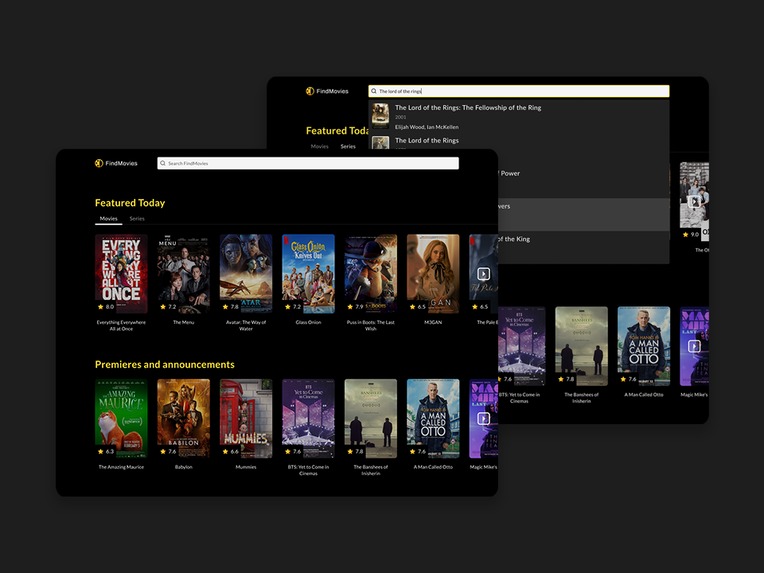Open BTS: Yet to Come poster in front window

(308, 419)
